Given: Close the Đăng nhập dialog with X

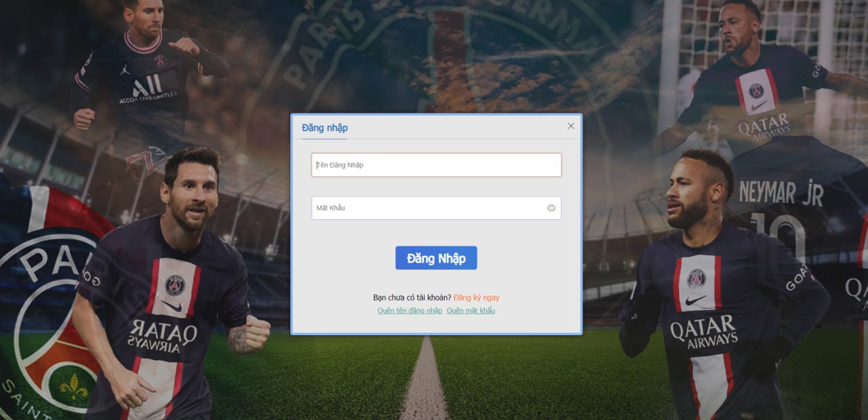Looking at the screenshot, I should coord(571,126).
